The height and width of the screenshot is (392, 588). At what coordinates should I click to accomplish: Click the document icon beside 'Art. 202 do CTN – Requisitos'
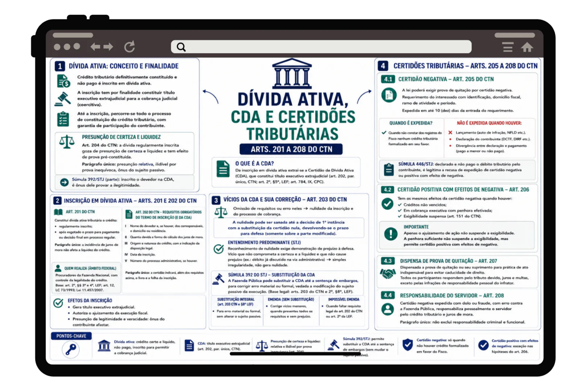[129, 214]
